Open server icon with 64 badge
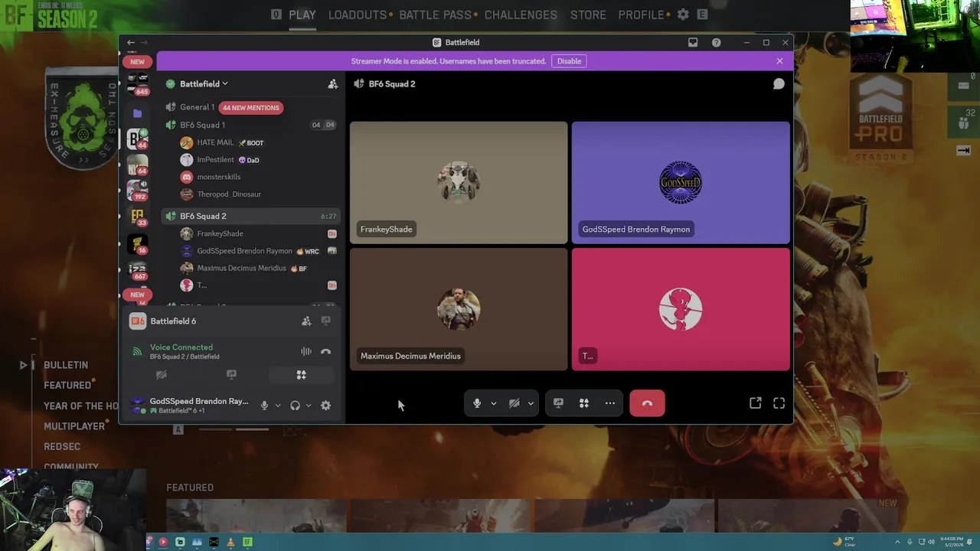The height and width of the screenshot is (551, 980). pos(138,165)
